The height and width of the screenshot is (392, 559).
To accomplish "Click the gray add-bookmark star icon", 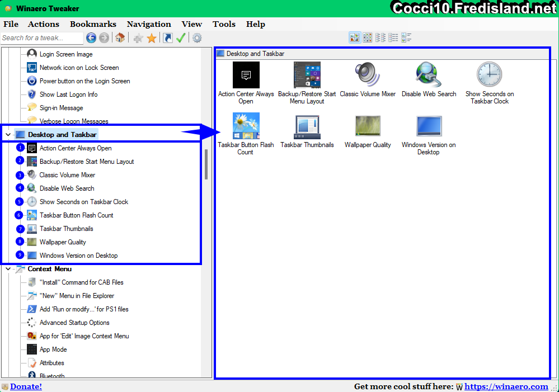I will pos(138,38).
